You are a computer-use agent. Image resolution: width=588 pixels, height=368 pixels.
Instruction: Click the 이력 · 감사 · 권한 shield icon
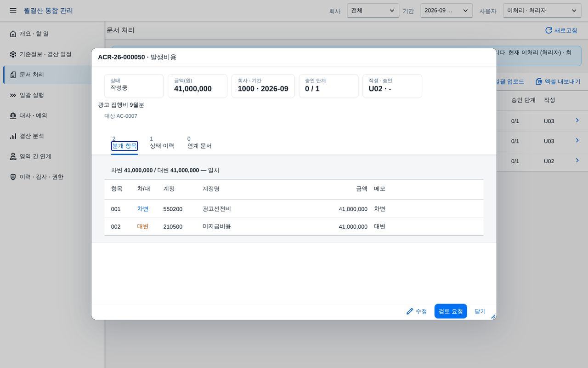click(13, 177)
